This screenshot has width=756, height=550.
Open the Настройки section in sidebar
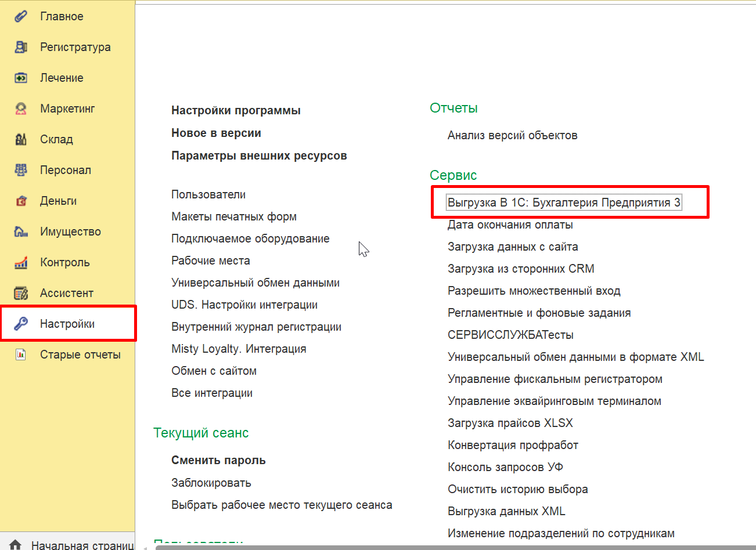[x=67, y=324]
